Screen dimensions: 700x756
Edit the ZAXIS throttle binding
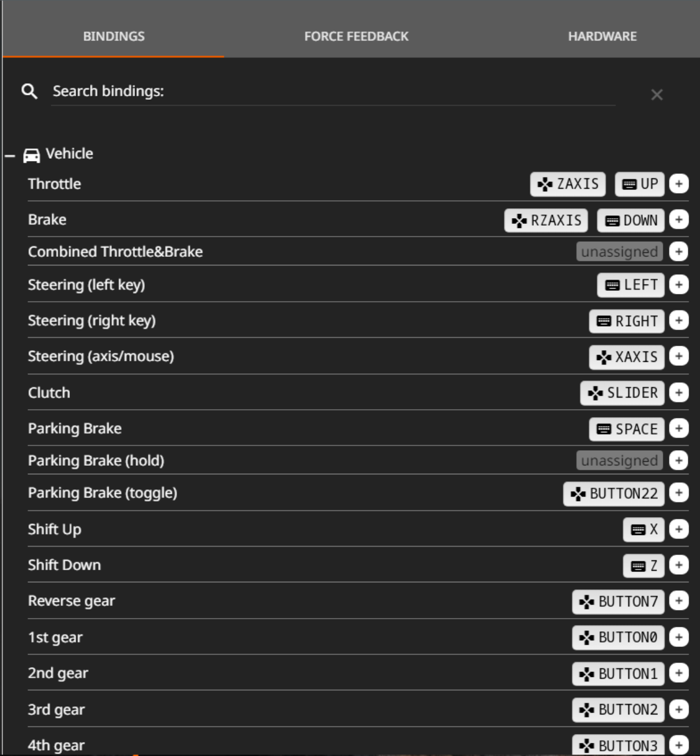568,184
